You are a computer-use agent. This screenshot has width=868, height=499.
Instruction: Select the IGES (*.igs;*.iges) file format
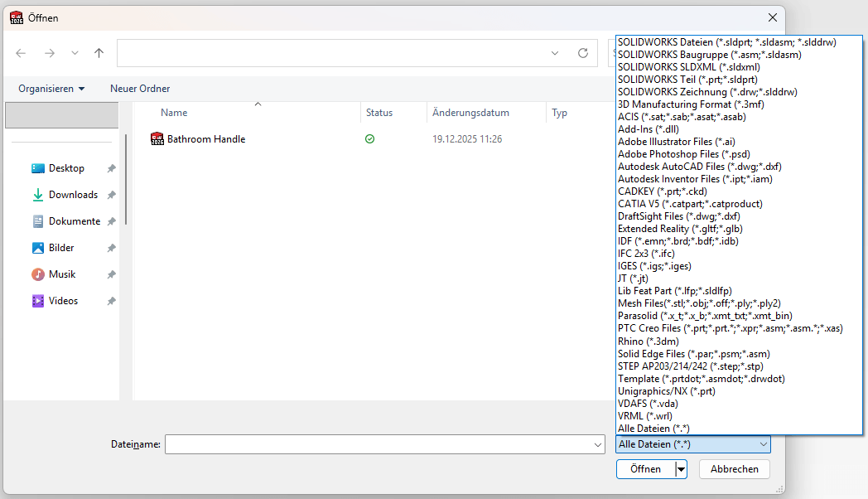[654, 265]
